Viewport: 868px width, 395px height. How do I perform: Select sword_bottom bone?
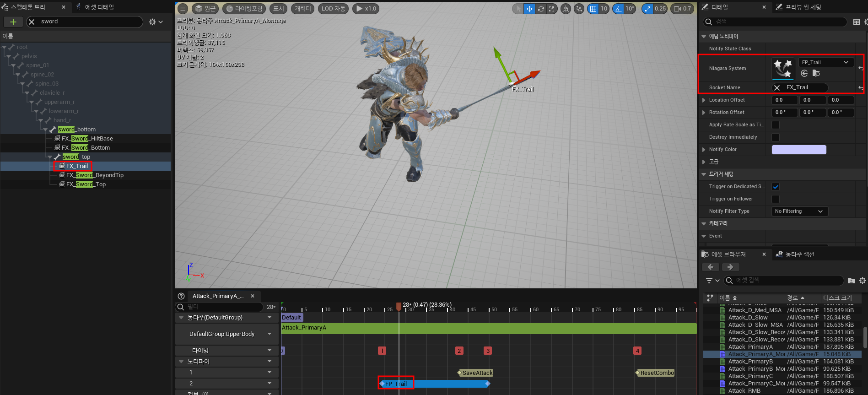point(76,130)
